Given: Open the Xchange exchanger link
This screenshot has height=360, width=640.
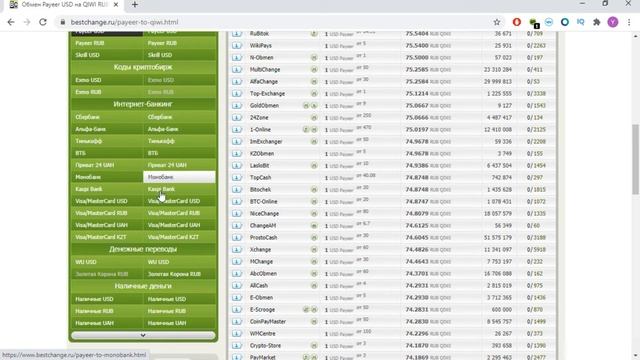Looking at the screenshot, I should click(x=260, y=250).
